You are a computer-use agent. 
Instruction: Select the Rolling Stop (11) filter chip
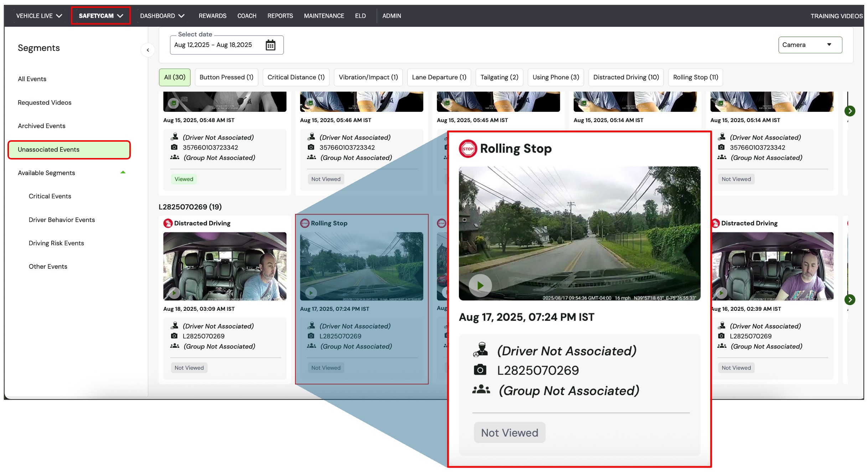tap(696, 77)
